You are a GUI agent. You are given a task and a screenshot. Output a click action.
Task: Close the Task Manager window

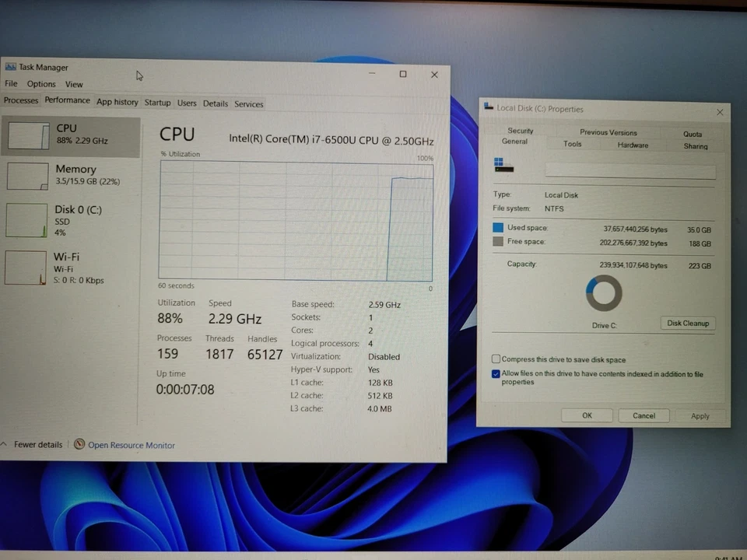[x=434, y=75]
